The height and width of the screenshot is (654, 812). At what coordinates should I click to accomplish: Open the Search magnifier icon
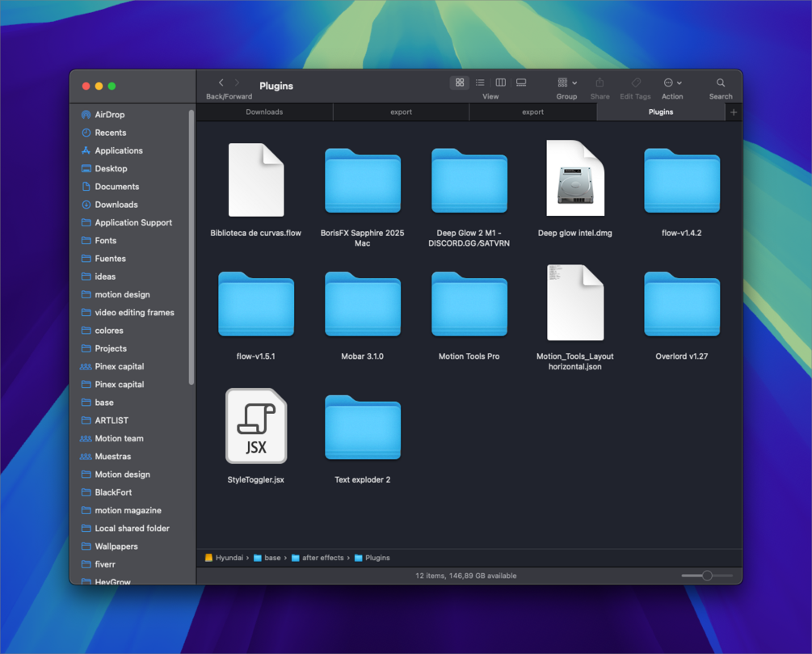click(x=721, y=83)
